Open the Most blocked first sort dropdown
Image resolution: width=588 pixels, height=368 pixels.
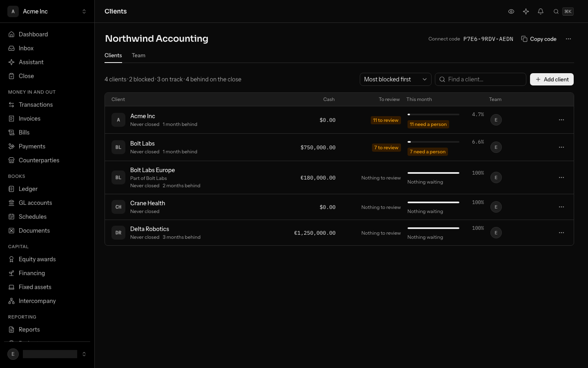point(395,79)
